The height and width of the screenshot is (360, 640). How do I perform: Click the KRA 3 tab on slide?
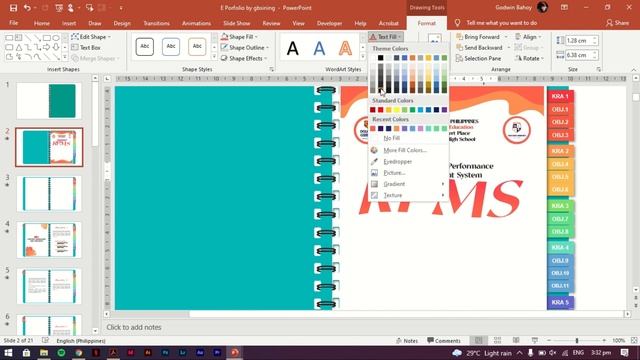[560, 206]
